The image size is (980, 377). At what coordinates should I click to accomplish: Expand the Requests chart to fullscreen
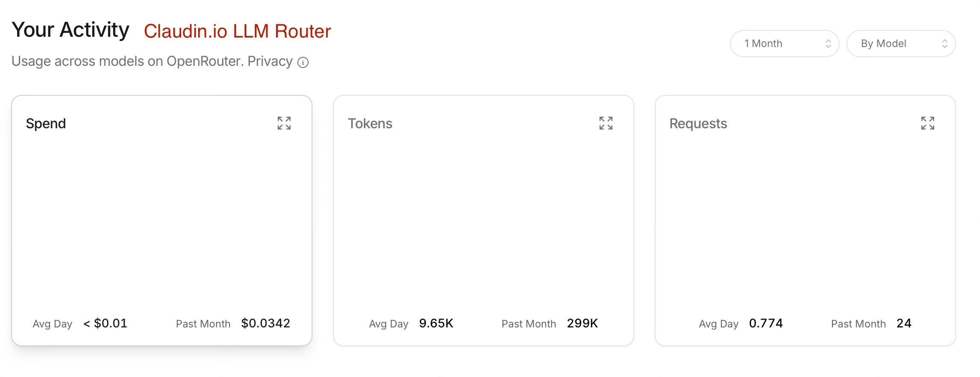928,123
